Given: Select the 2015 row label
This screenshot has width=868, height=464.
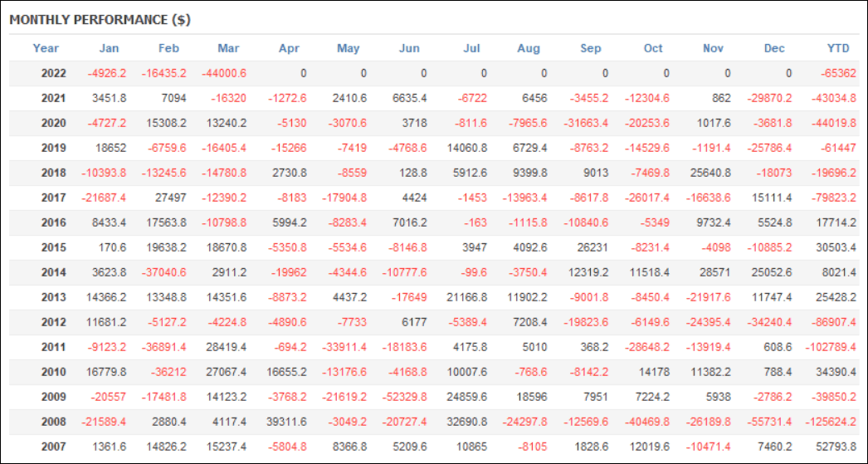Looking at the screenshot, I should point(54,247).
